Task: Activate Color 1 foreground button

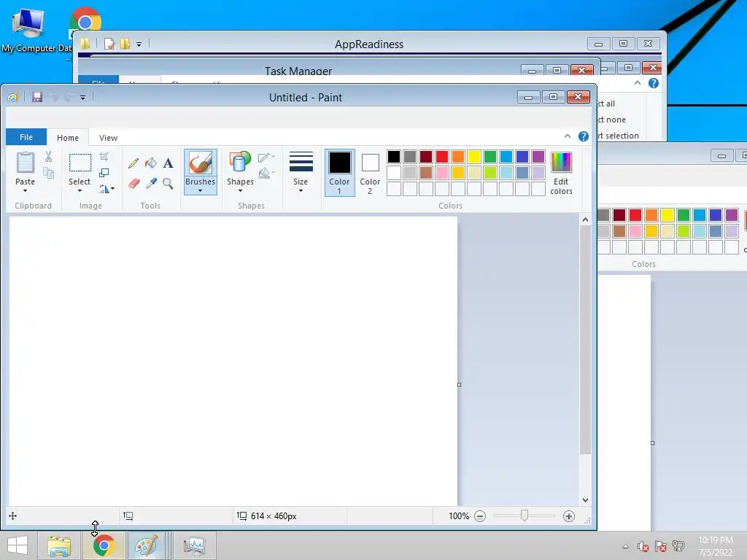Action: [340, 172]
